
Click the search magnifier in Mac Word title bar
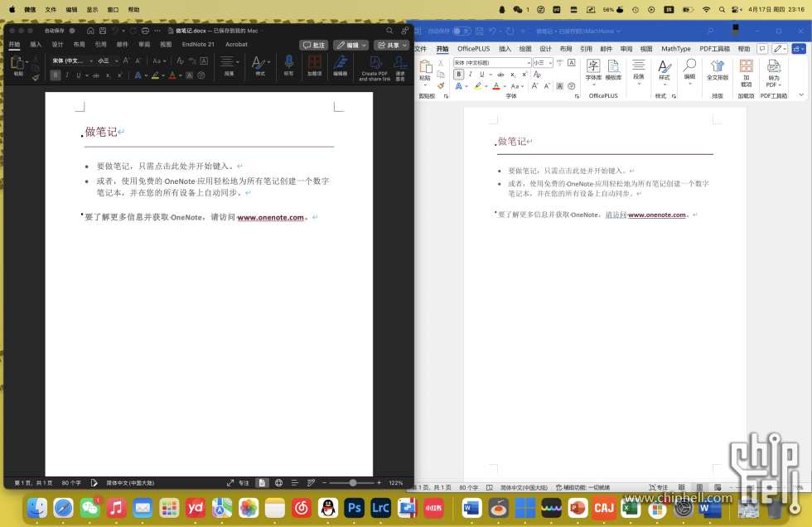tap(389, 31)
